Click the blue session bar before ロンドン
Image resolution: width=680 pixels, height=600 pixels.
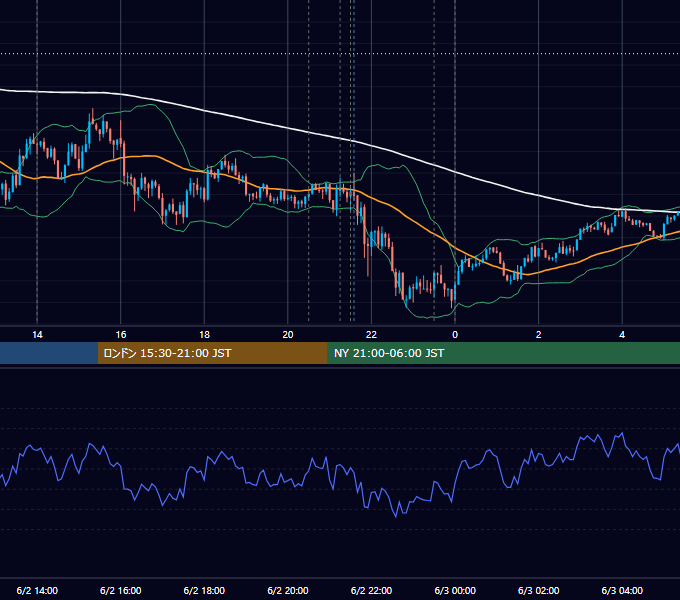[49, 353]
